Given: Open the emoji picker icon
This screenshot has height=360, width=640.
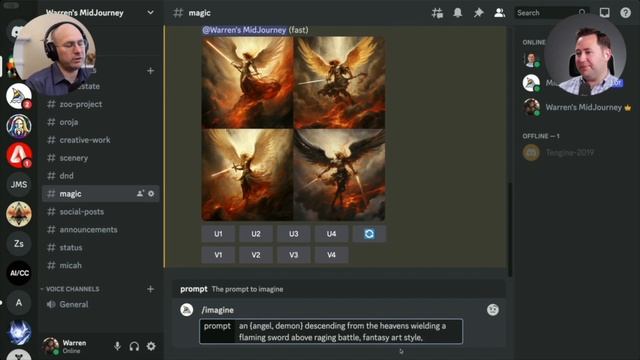Looking at the screenshot, I should coord(493,310).
